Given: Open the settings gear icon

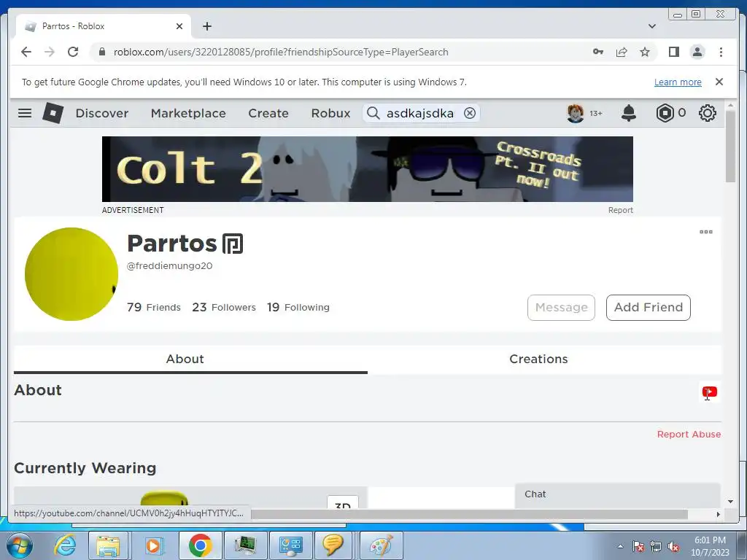Looking at the screenshot, I should [708, 113].
